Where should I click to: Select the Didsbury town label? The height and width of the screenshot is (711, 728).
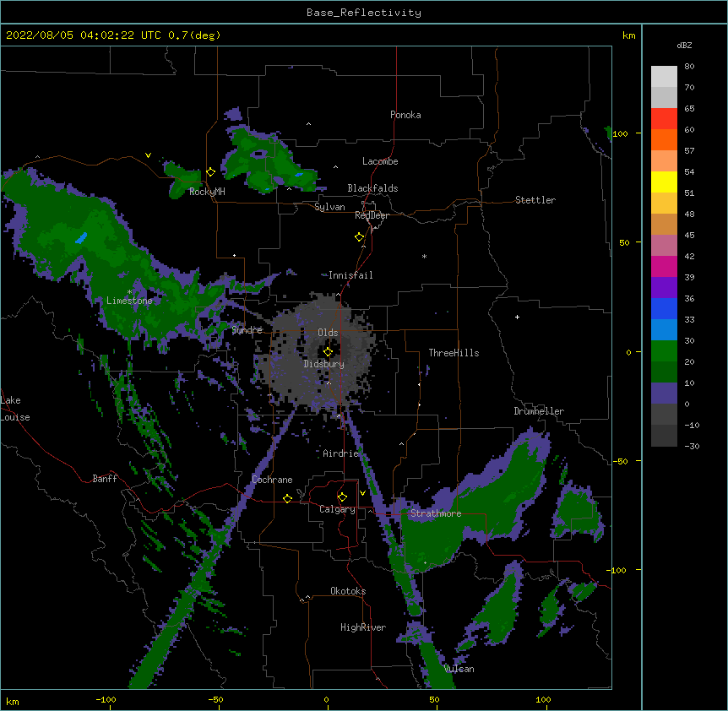(x=324, y=364)
